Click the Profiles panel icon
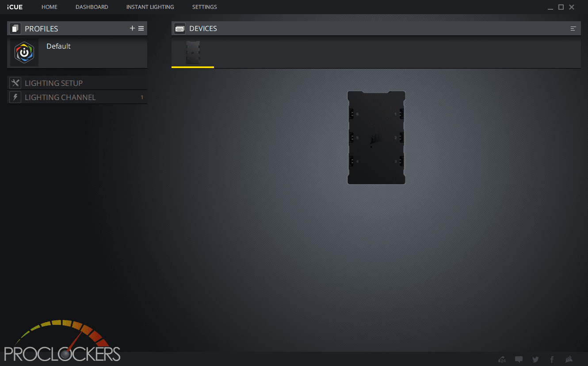Screen dimensions: 588x366 [x=15, y=29]
